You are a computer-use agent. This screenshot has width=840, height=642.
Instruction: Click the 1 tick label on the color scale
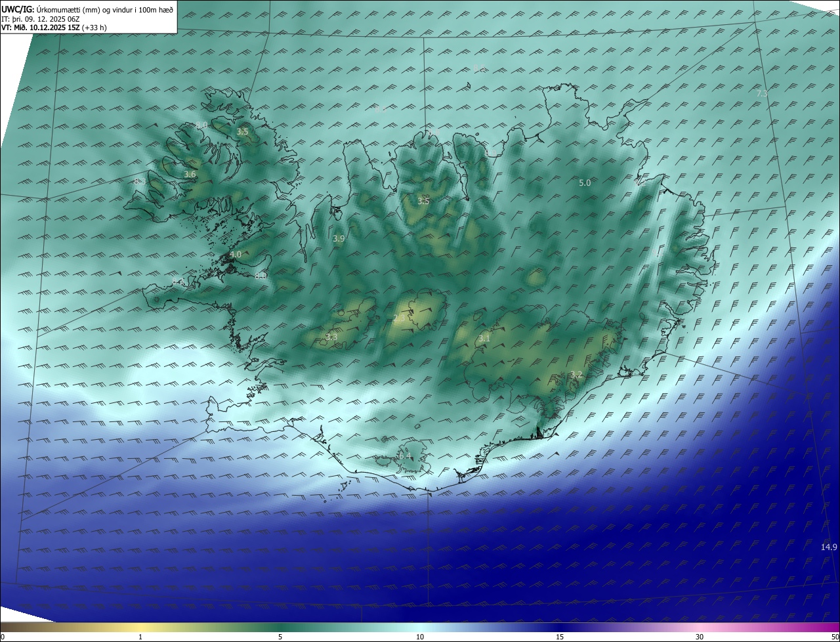coord(140,637)
